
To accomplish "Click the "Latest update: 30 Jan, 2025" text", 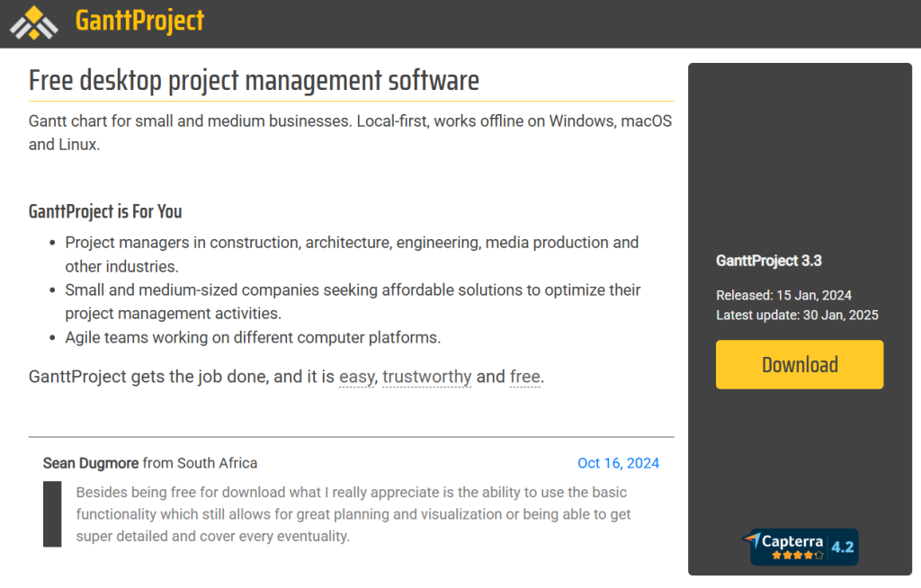I will pos(797,315).
